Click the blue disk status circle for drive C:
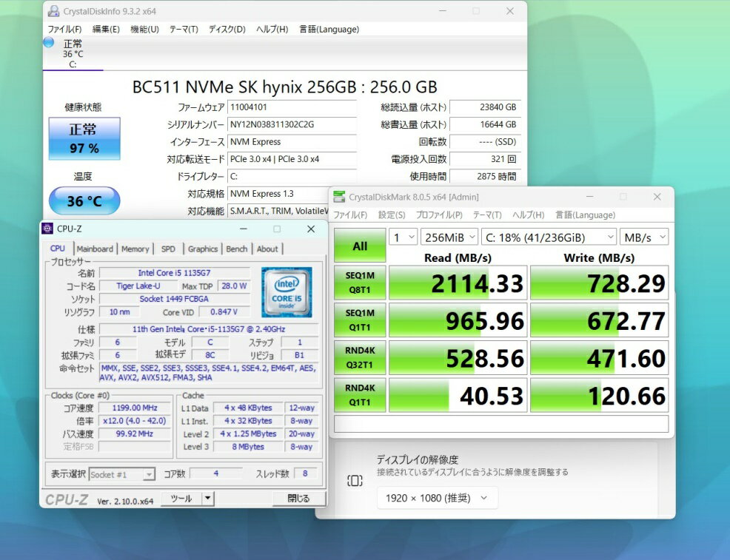 (x=49, y=42)
